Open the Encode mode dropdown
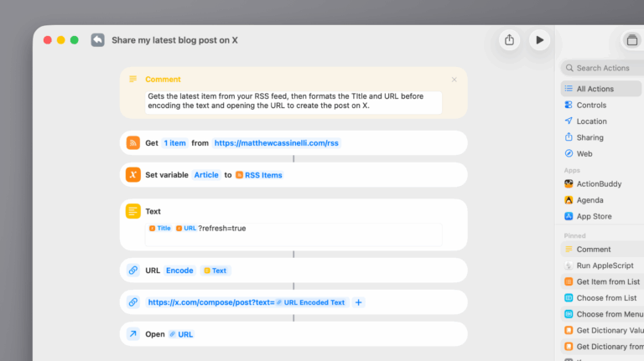 [179, 271]
